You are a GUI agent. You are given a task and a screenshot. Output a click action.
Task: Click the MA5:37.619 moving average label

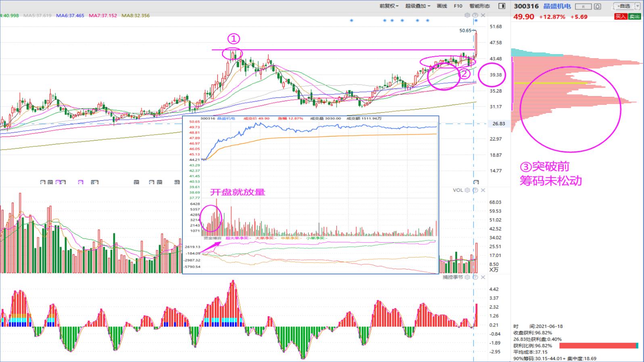point(38,15)
